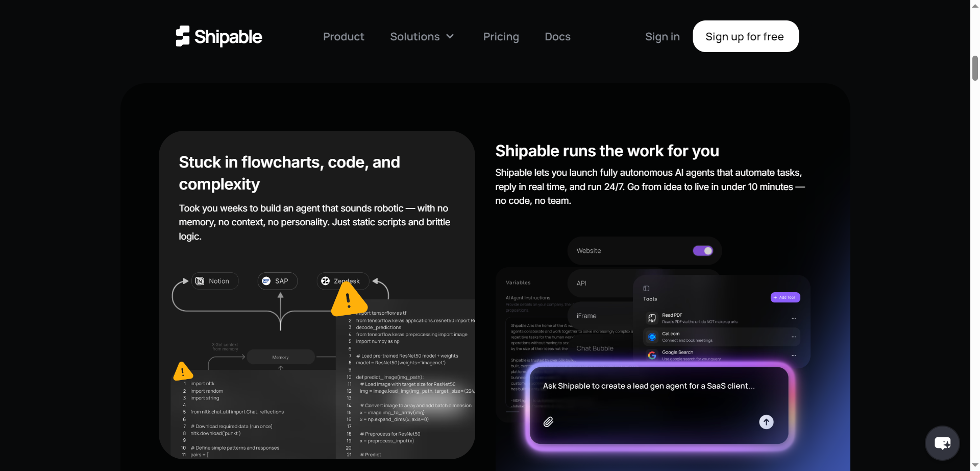Viewport: 980px width, 471px height.
Task: Click Sign up for free button
Action: click(x=745, y=36)
